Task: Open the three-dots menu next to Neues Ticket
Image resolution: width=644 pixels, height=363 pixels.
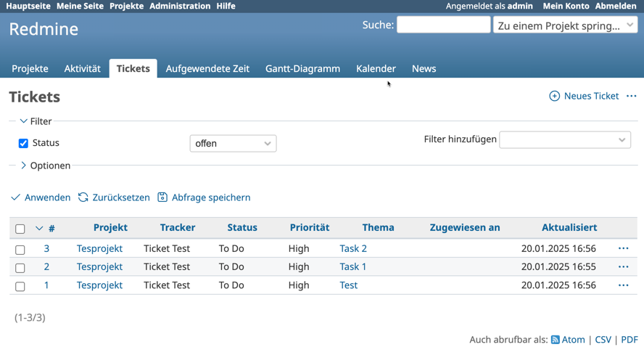Action: 631,96
